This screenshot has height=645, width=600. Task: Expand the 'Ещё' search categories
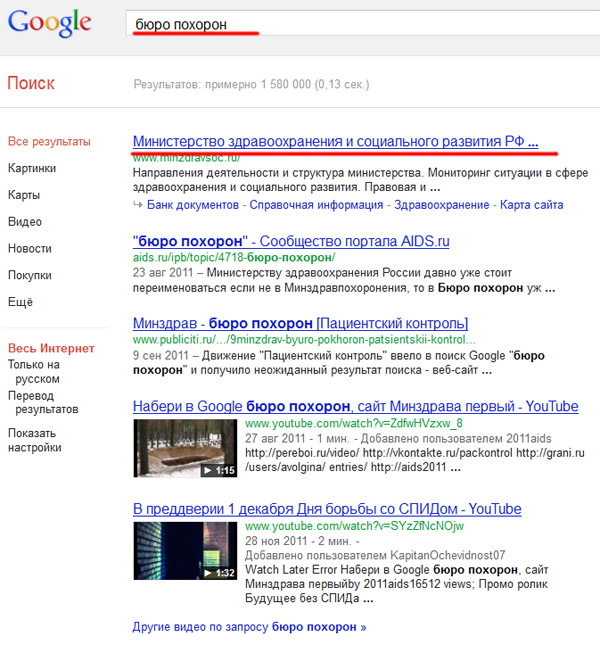pyautogui.click(x=20, y=302)
